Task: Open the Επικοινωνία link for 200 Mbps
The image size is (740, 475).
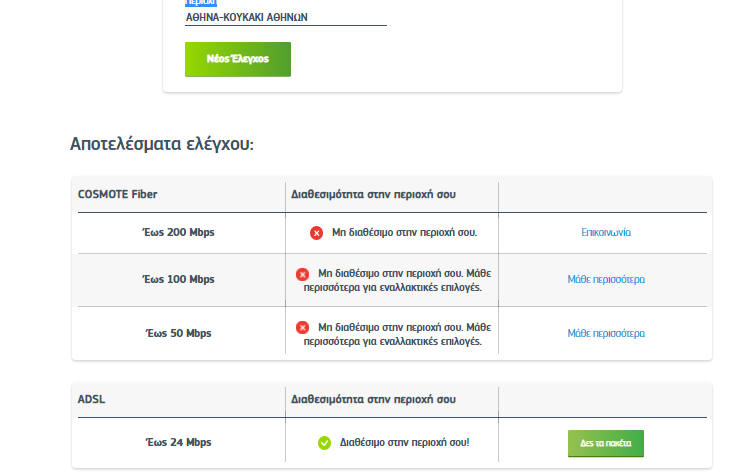Action: (x=605, y=232)
